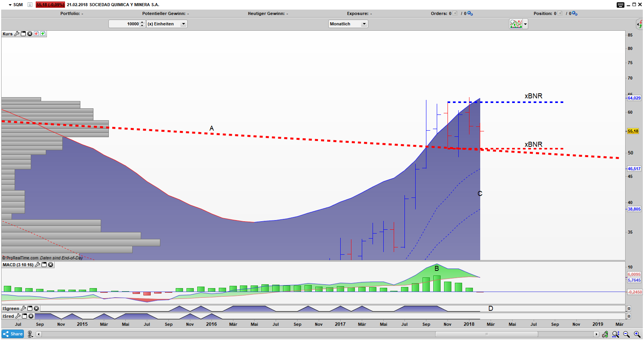Image resolution: width=644 pixels, height=340 pixels.
Task: Maximize the ISgreen indicator panel
Action: coord(30,308)
